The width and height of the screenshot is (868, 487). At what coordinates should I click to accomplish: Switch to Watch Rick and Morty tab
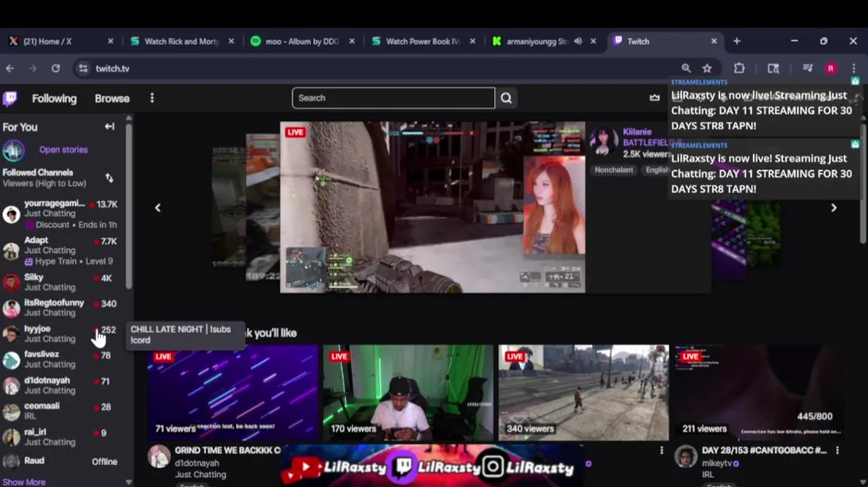[182, 41]
